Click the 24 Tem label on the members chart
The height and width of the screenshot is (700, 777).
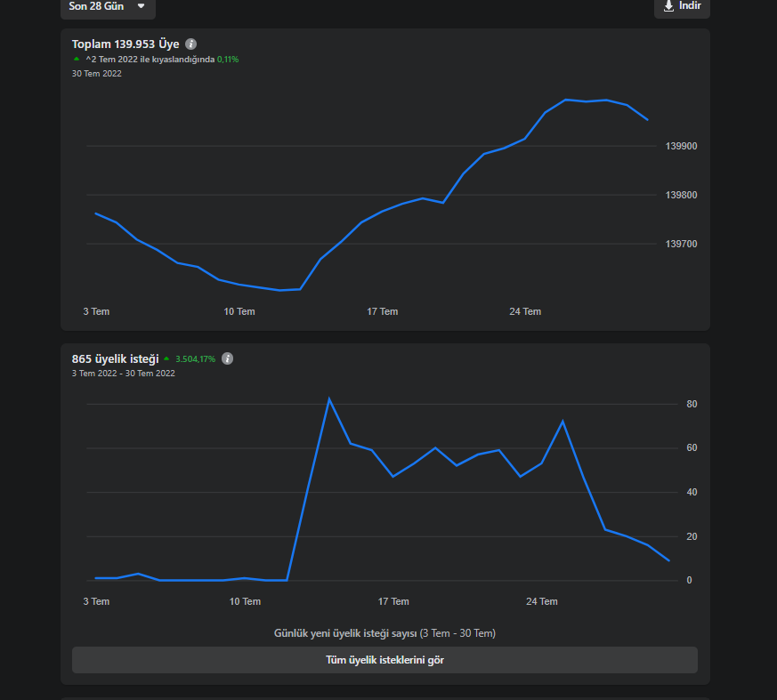(525, 311)
